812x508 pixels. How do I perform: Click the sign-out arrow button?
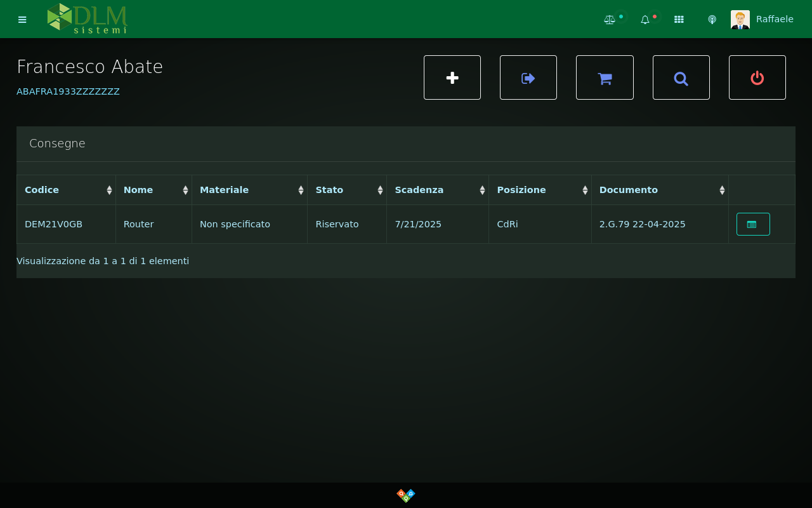[x=528, y=77]
